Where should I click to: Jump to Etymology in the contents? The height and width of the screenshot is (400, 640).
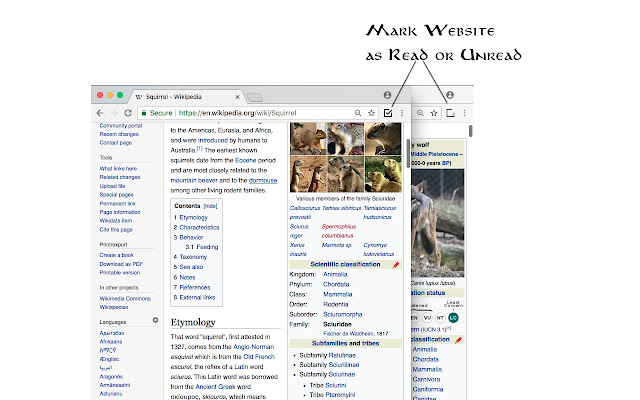(193, 218)
